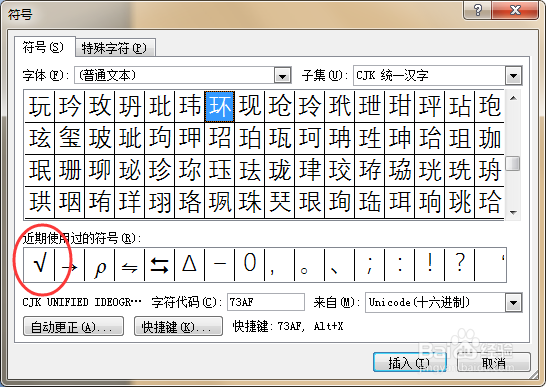546x387 pixels.
Task: Select the highlighted character 环
Action: [x=219, y=106]
